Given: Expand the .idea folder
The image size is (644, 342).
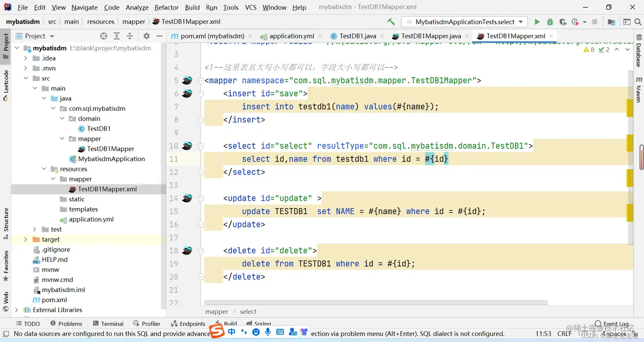Looking at the screenshot, I should (x=26, y=58).
